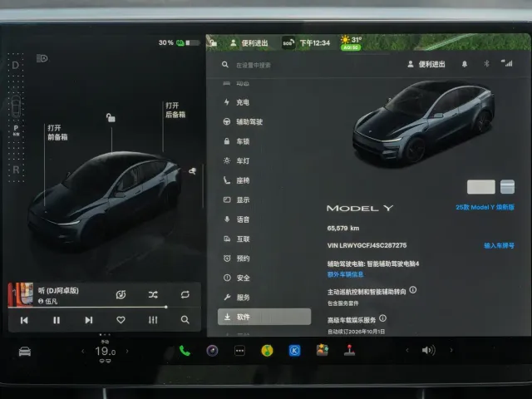The width and height of the screenshot is (532, 399).
Task: Lower volume with left arrow
Action: [407, 350]
